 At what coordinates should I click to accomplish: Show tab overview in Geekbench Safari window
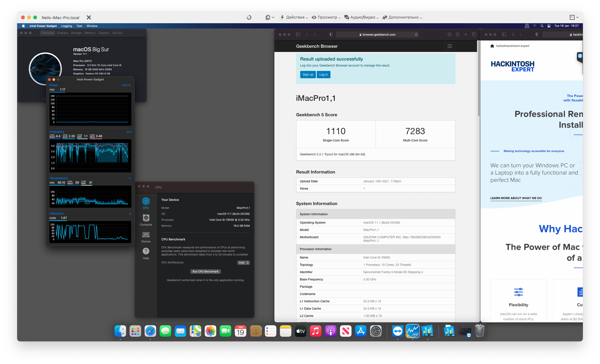474,34
